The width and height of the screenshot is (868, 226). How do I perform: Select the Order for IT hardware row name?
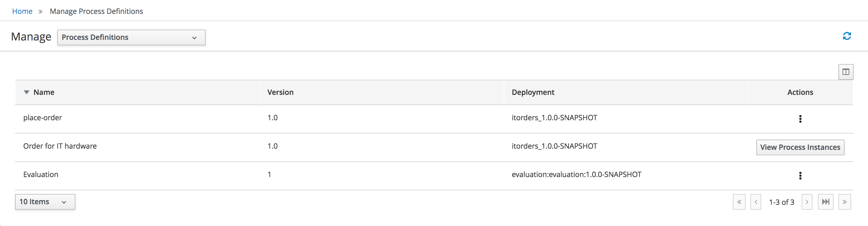click(x=60, y=146)
